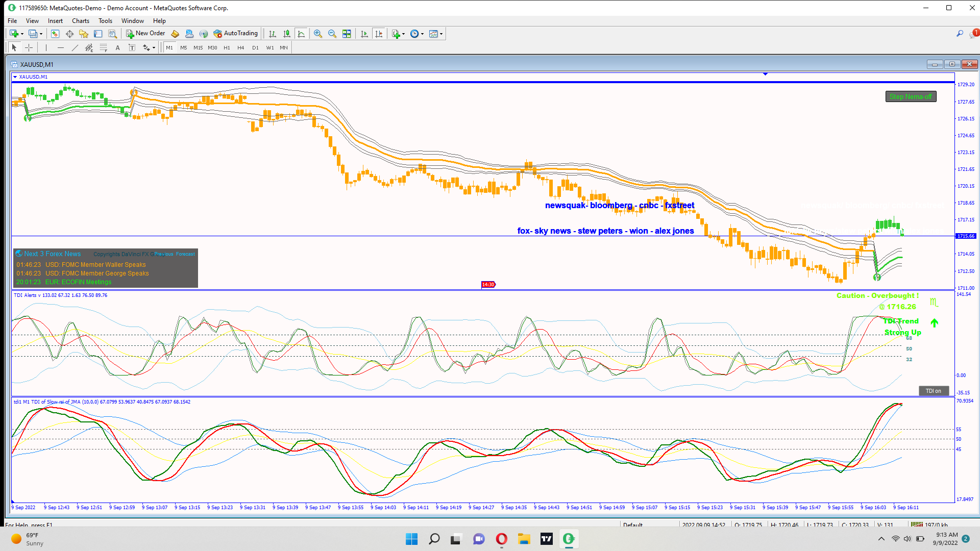Open TradingView from the Windows taskbar

click(x=546, y=539)
